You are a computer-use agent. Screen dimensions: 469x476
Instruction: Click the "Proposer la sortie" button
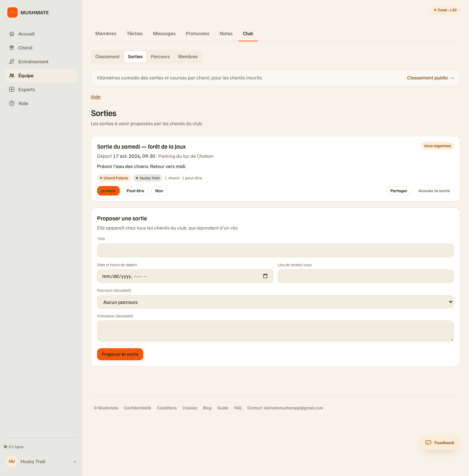[x=120, y=354]
